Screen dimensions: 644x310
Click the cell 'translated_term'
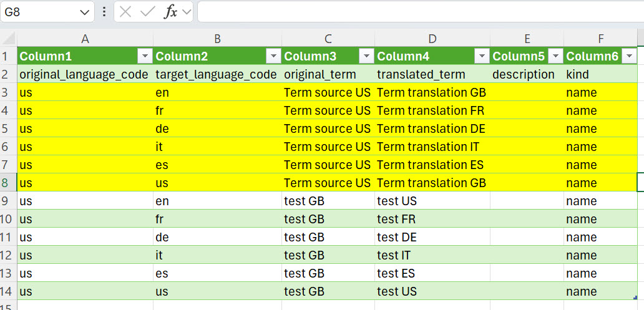tap(432, 74)
